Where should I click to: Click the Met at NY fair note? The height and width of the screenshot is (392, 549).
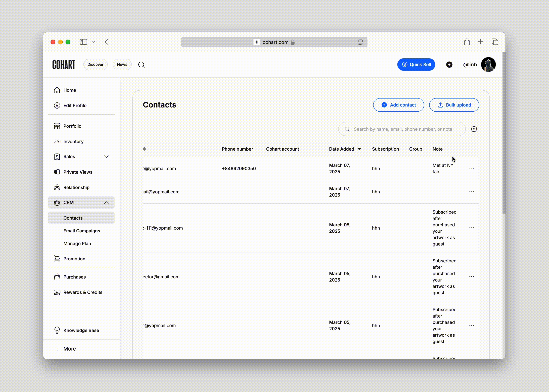tap(443, 168)
